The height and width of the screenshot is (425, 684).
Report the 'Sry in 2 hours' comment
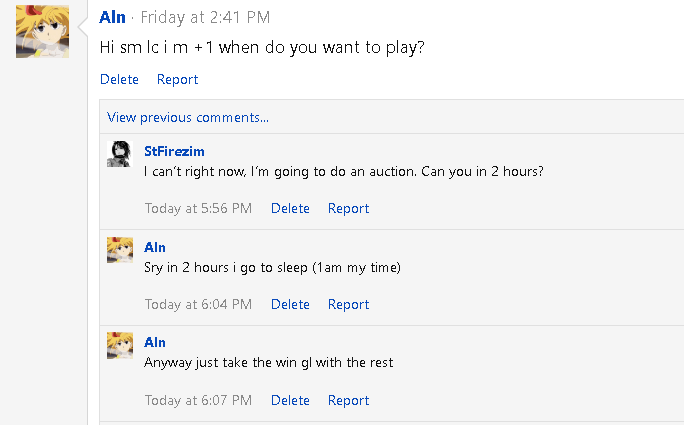348,304
